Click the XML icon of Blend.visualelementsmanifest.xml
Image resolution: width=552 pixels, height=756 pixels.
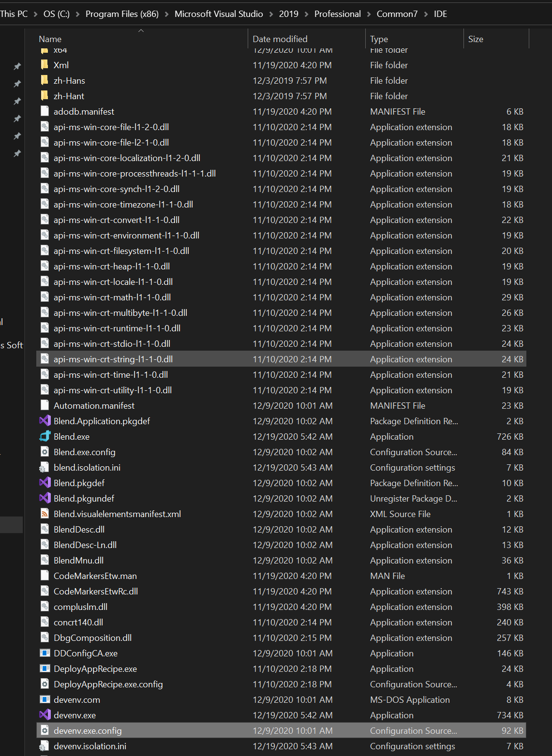45,514
